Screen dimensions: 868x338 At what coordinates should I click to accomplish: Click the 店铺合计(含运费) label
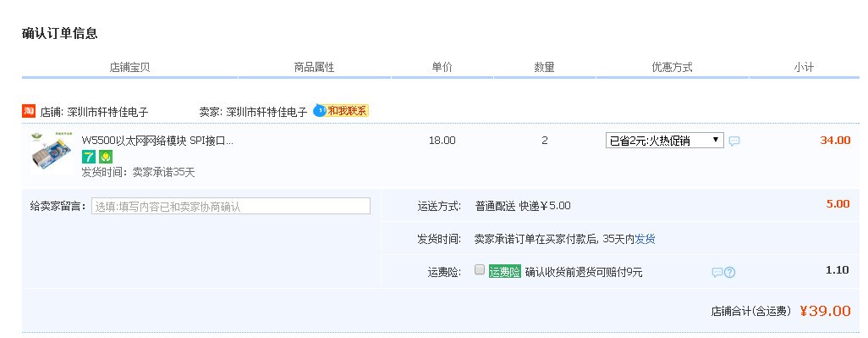click(x=751, y=312)
